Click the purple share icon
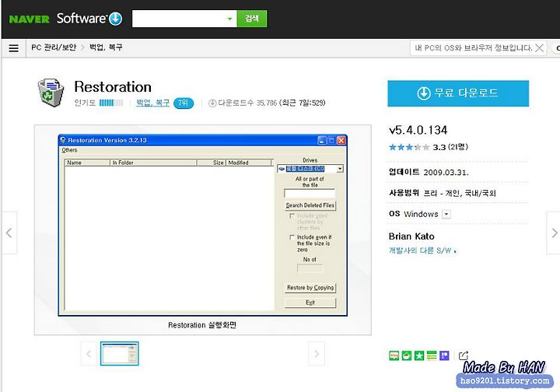 point(444,355)
